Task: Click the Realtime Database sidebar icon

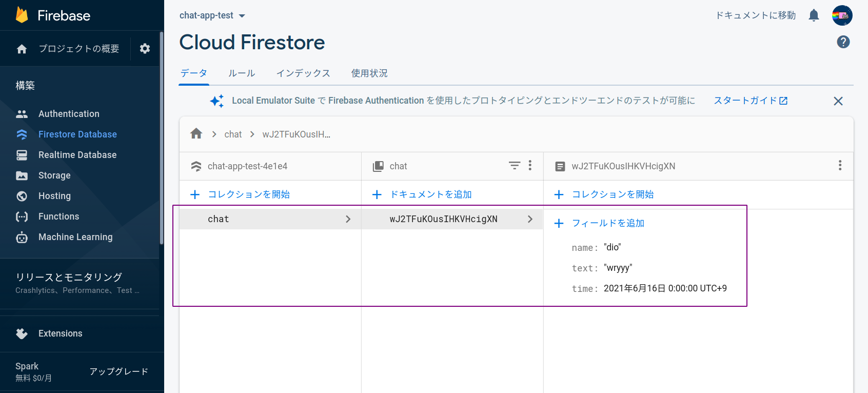Action: [x=22, y=155]
